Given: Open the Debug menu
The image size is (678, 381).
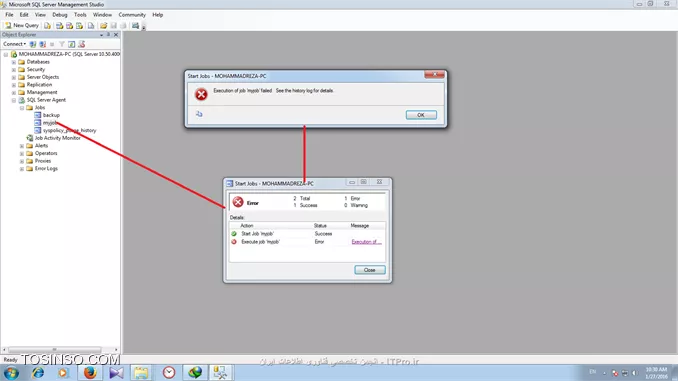Looking at the screenshot, I should pos(60,15).
